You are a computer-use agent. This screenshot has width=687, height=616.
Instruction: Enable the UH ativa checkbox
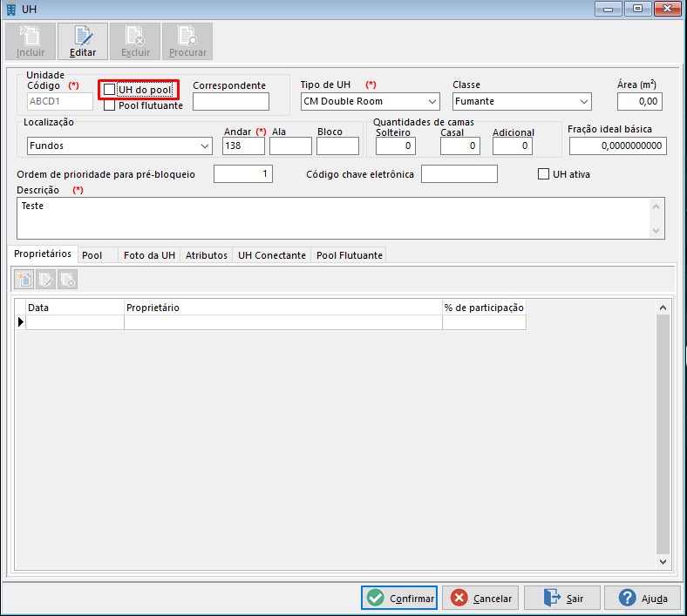click(543, 174)
